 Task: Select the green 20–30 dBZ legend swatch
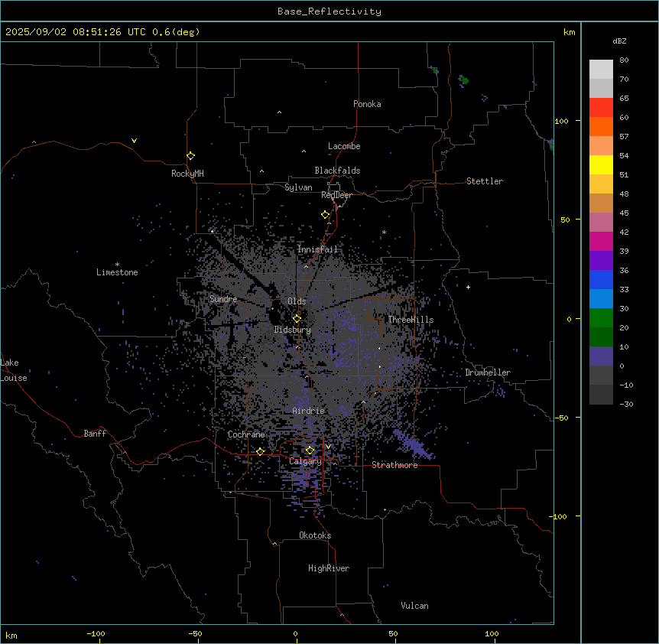tap(601, 318)
